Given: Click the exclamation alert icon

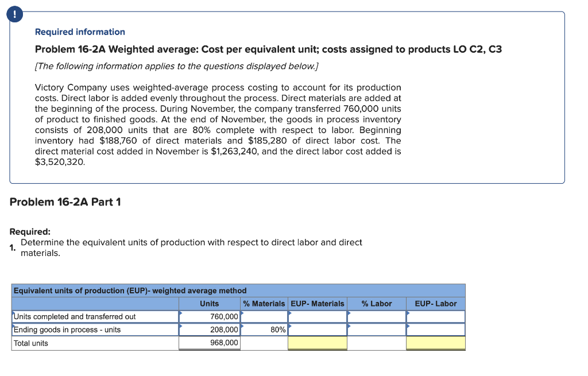Looking at the screenshot, I should click(14, 14).
